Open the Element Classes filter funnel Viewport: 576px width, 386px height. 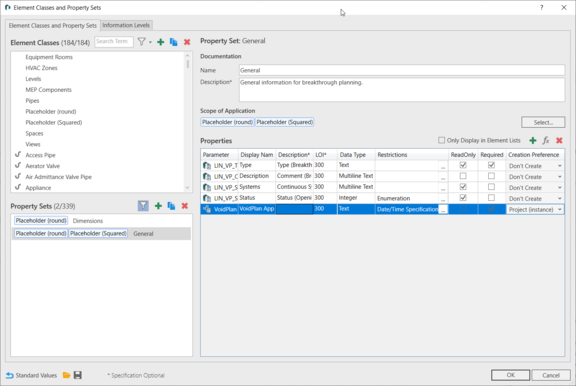click(x=141, y=42)
